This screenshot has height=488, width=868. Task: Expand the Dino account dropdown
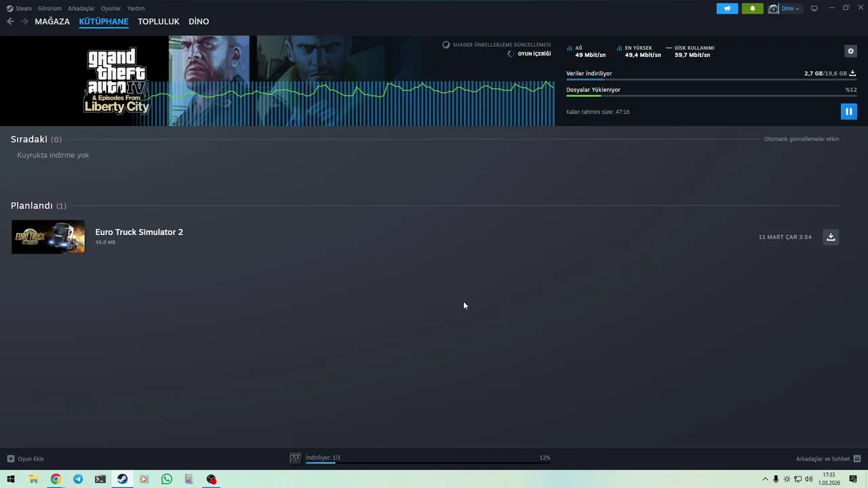click(x=791, y=8)
